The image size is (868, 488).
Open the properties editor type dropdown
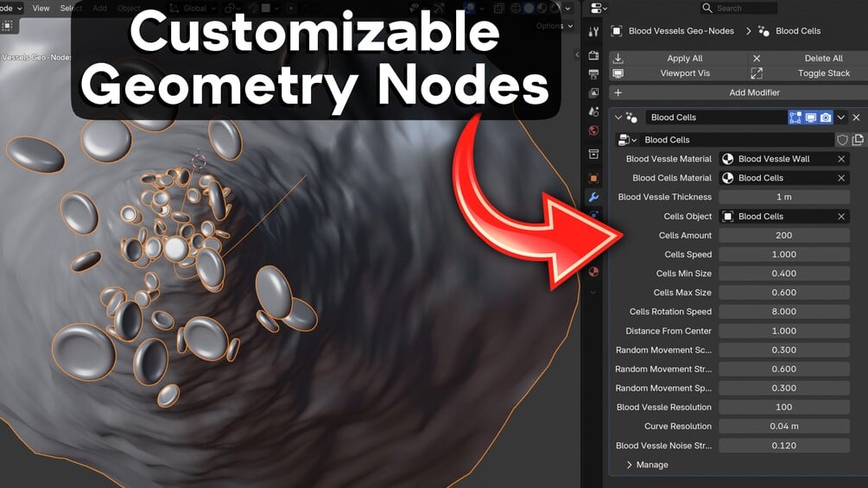point(599,9)
